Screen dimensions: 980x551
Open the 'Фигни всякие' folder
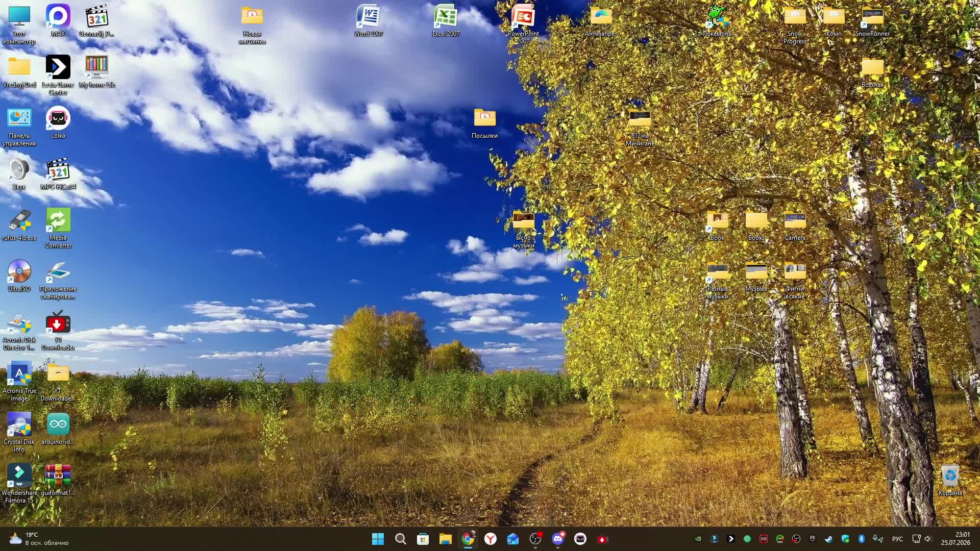click(795, 280)
